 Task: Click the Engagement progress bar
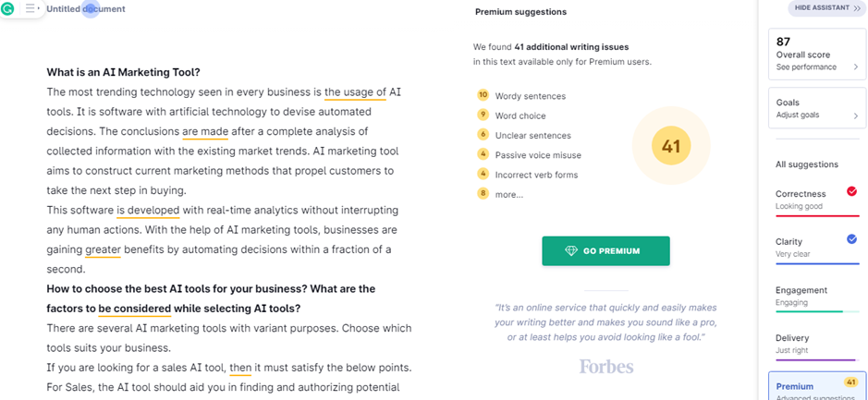coord(817,311)
